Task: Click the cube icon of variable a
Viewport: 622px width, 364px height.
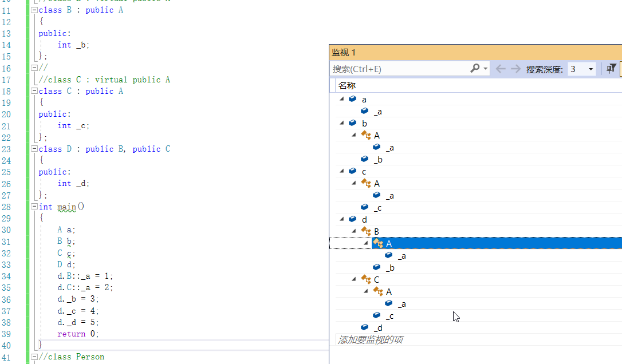Action: (352, 99)
